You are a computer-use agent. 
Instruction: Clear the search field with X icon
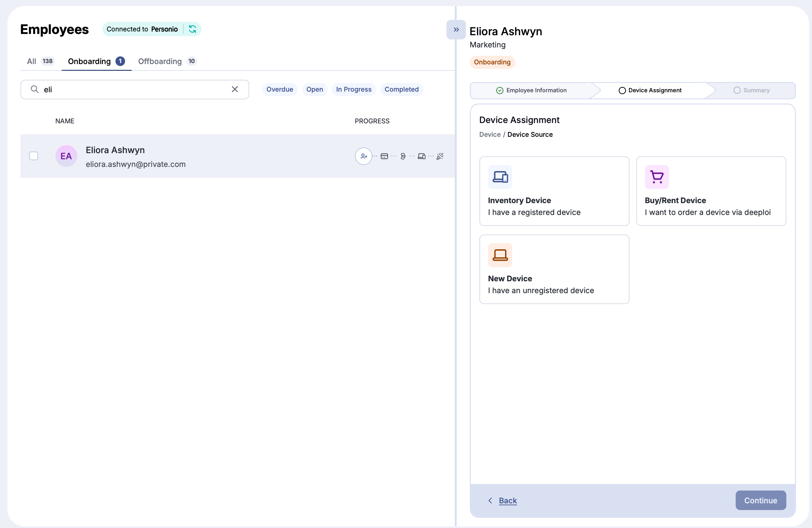click(235, 89)
